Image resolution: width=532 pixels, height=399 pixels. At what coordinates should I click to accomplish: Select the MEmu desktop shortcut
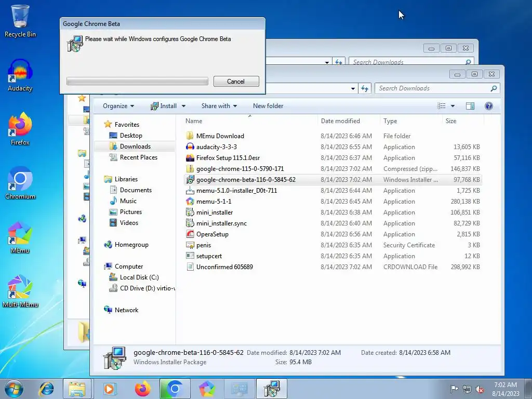coord(20,237)
